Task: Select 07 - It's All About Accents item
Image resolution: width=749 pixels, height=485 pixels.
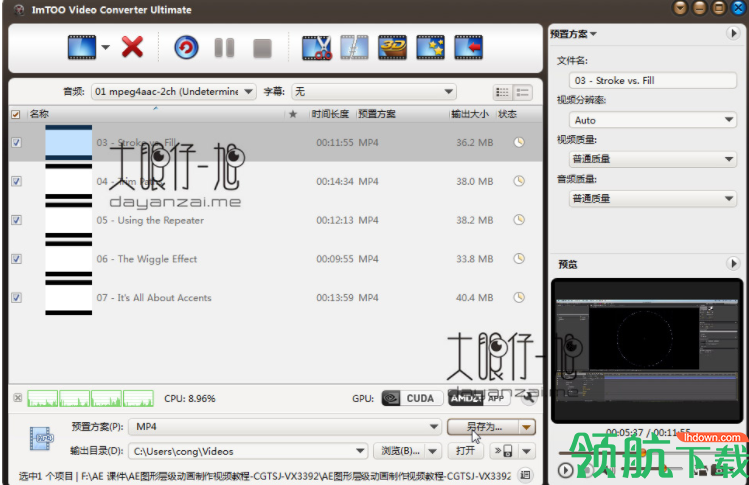Action: (275, 297)
